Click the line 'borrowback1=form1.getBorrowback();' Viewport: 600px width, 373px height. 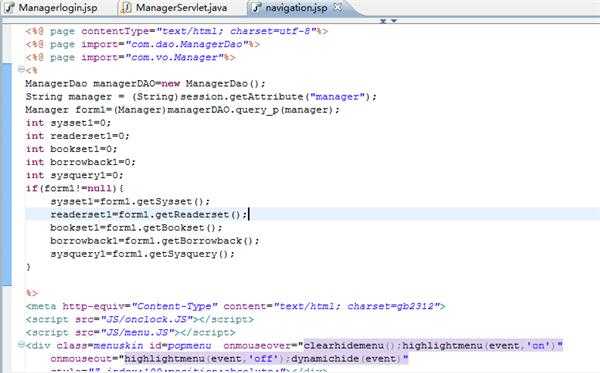click(155, 241)
